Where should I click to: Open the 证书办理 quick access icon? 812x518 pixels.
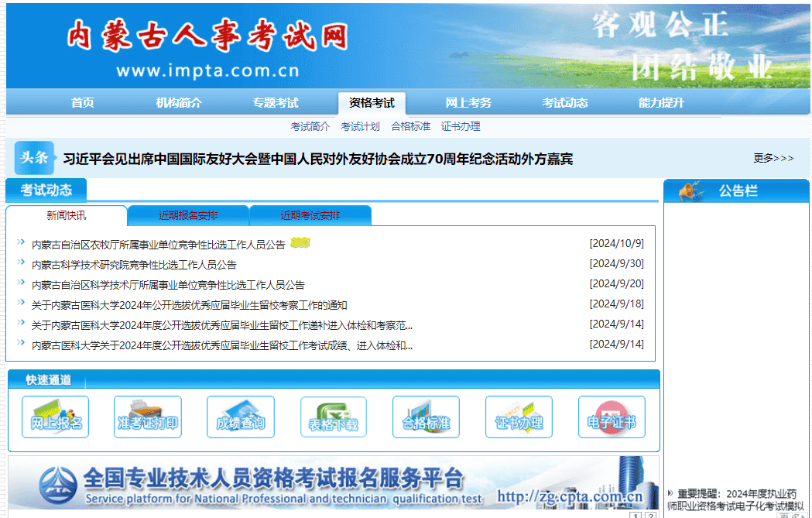click(519, 417)
